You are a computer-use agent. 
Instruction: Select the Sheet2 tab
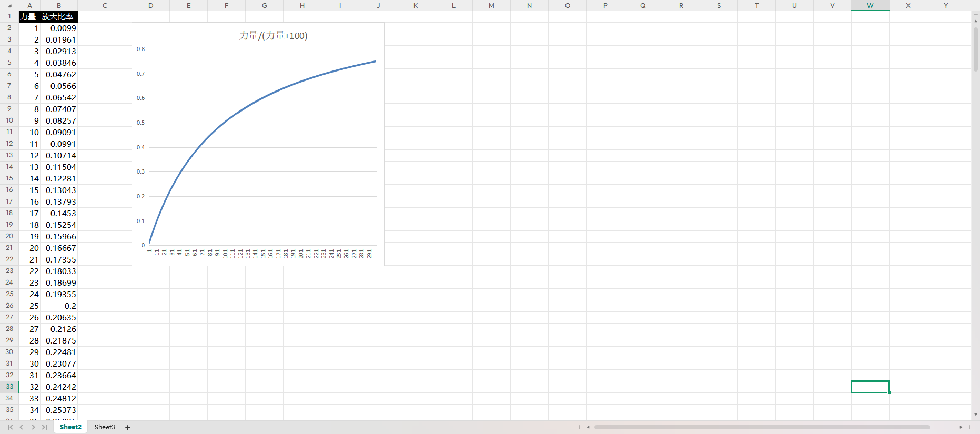pyautogui.click(x=70, y=427)
